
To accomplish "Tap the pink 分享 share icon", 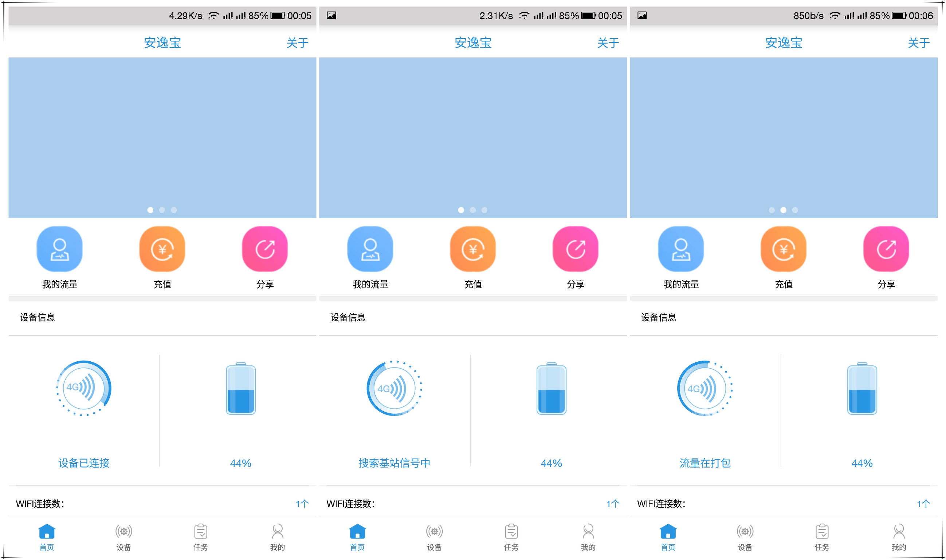I will (x=265, y=249).
